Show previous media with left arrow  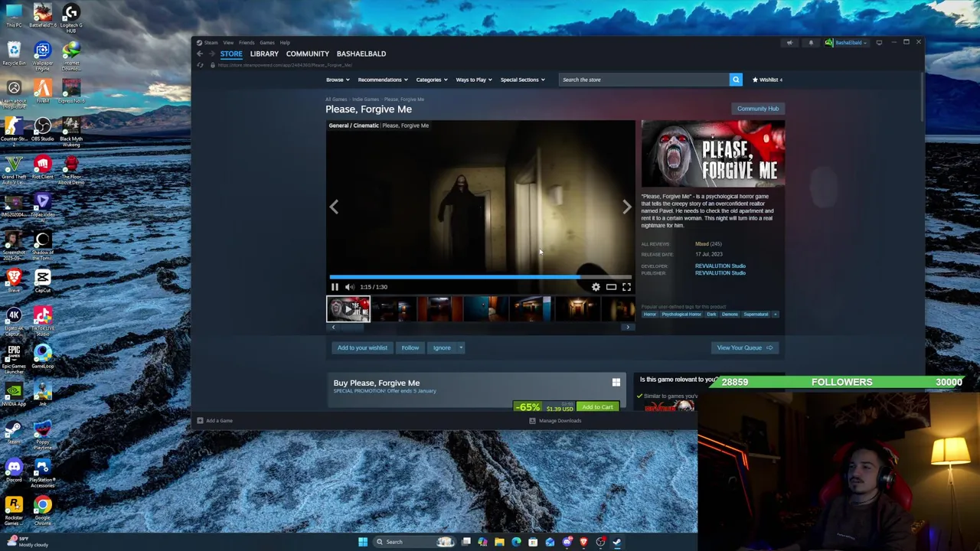[334, 207]
